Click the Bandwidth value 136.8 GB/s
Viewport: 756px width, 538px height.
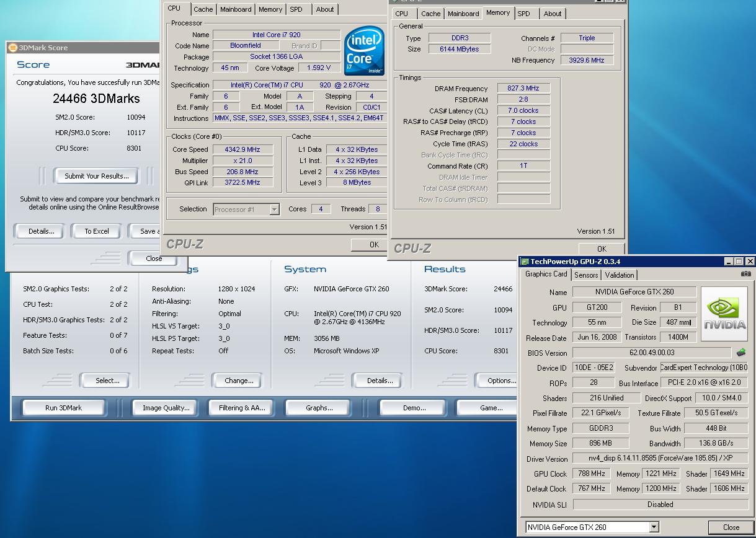tap(716, 443)
